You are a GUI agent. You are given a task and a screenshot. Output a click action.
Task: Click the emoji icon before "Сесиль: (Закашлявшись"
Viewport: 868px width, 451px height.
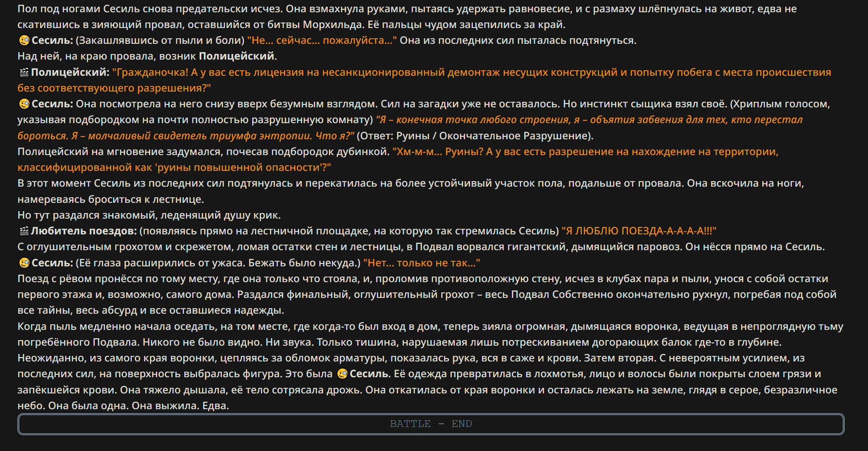pyautogui.click(x=24, y=41)
